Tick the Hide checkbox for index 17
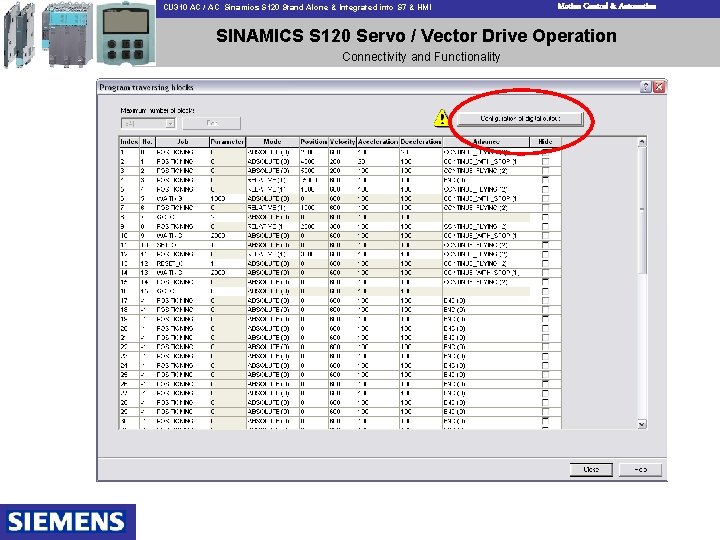 pyautogui.click(x=545, y=301)
